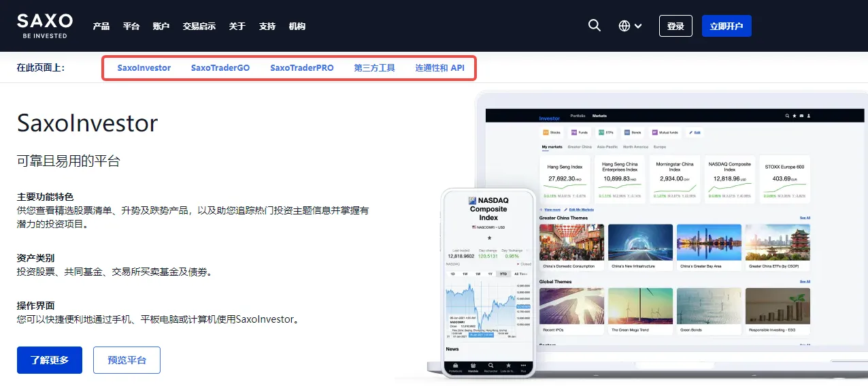868x386 pixels.
Task: Click Funds chip icon in laptop mockup
Action: click(574, 132)
